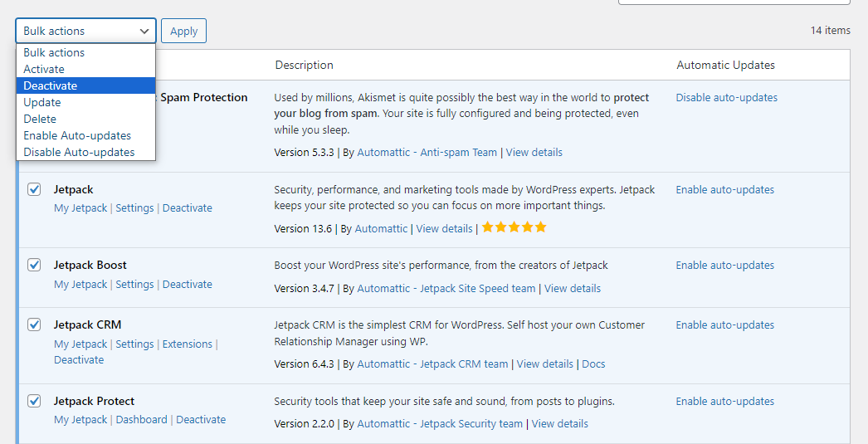Choose Delete from bulk actions list
The width and height of the screenshot is (868, 444).
[x=85, y=119]
